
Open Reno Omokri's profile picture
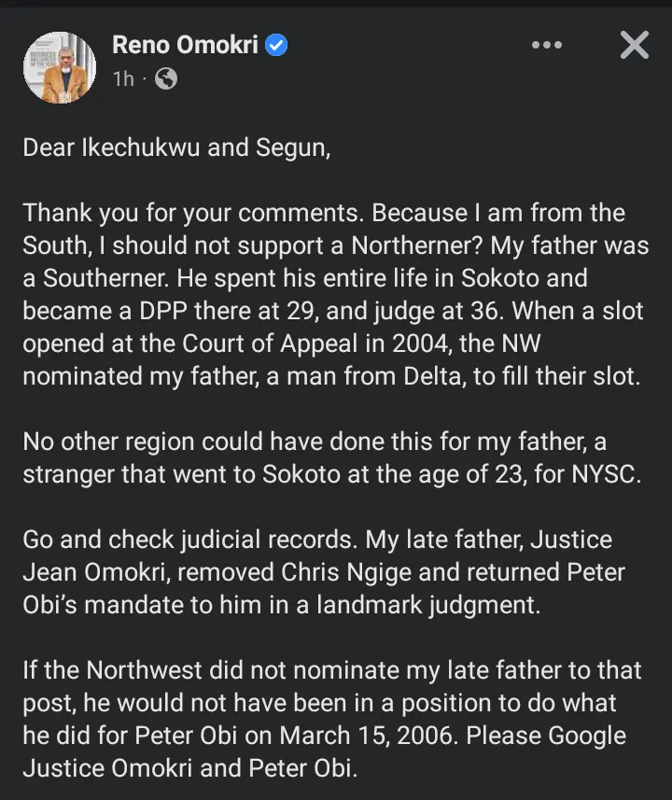coord(59,68)
